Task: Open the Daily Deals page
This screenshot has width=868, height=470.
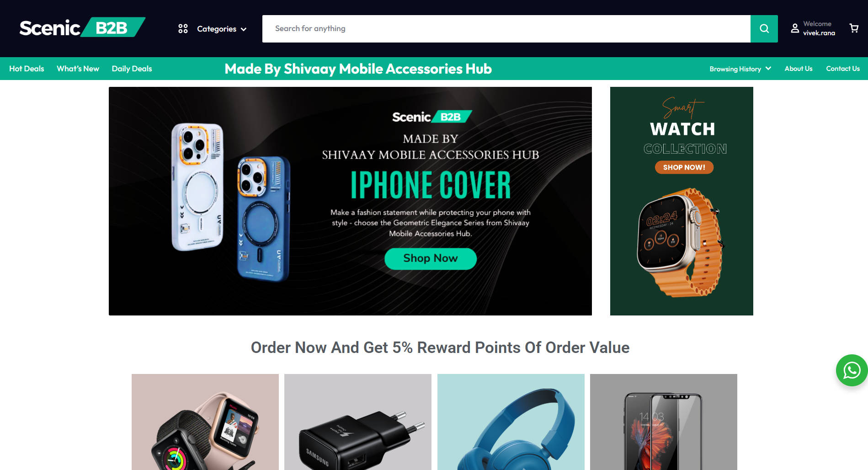Action: click(132, 69)
